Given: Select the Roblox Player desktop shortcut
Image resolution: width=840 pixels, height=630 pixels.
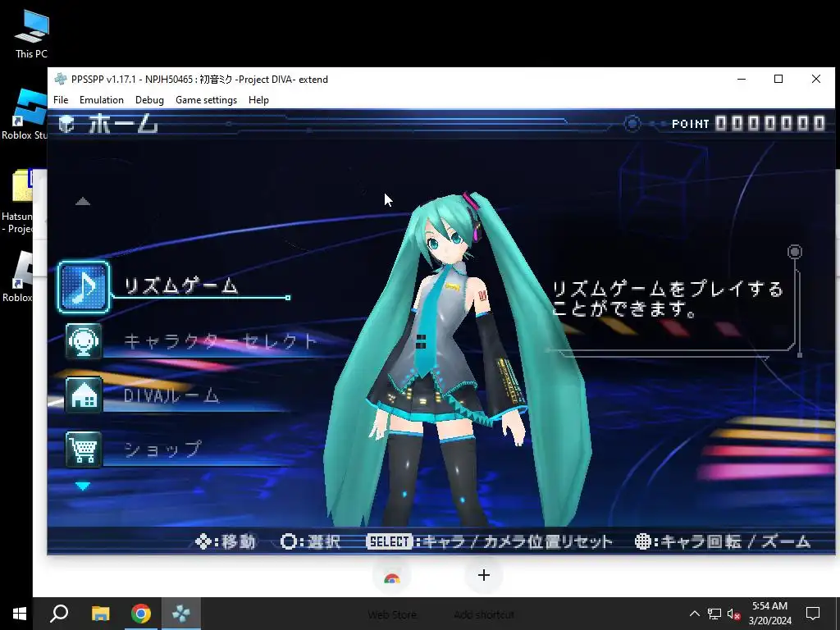Looking at the screenshot, I should pos(18,277).
